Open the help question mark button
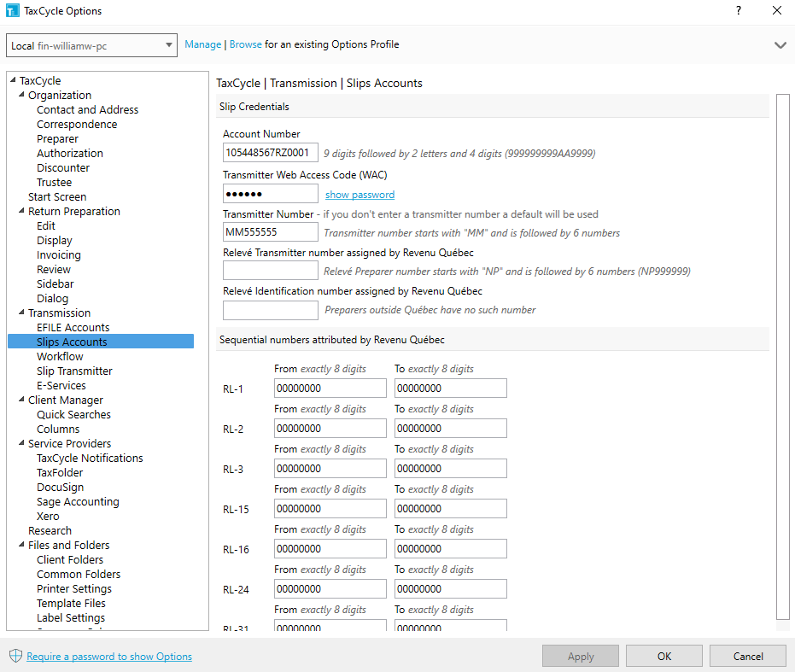 coord(739,10)
